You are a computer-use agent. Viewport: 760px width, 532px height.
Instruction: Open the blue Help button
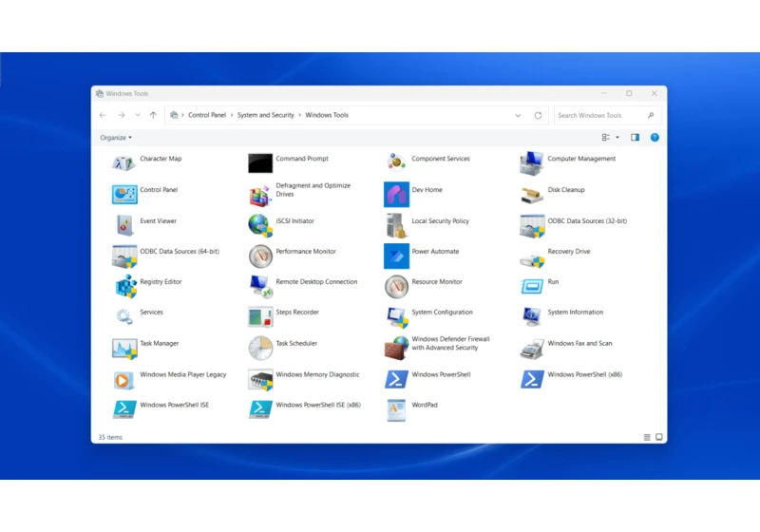655,138
